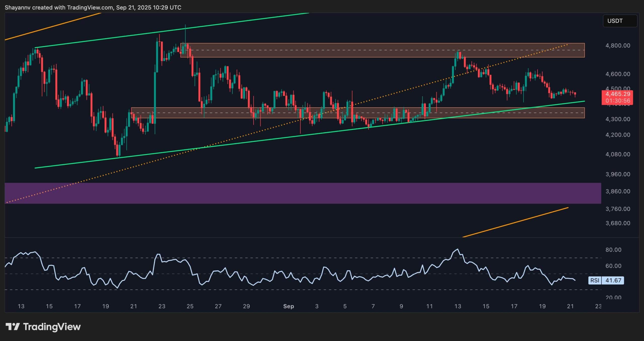Select the solid orange trendline below the purple zone

[x=516, y=222]
